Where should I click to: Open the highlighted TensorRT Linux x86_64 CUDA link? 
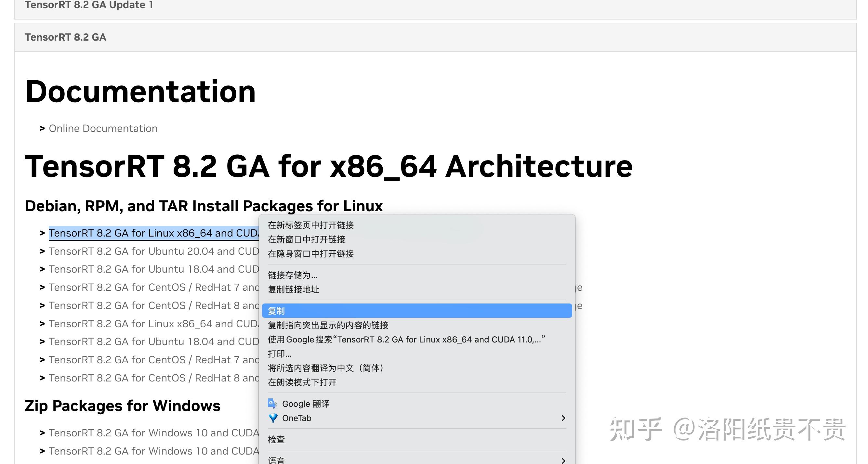coord(154,233)
